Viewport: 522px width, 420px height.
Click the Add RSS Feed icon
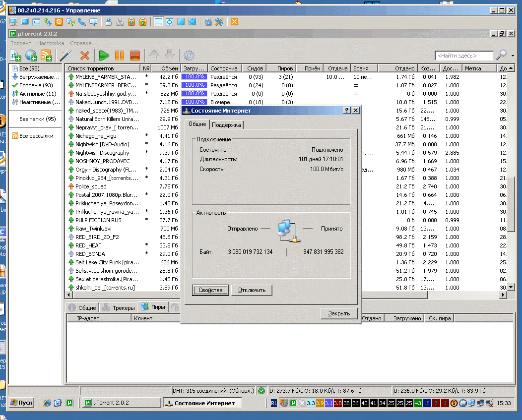46,56
